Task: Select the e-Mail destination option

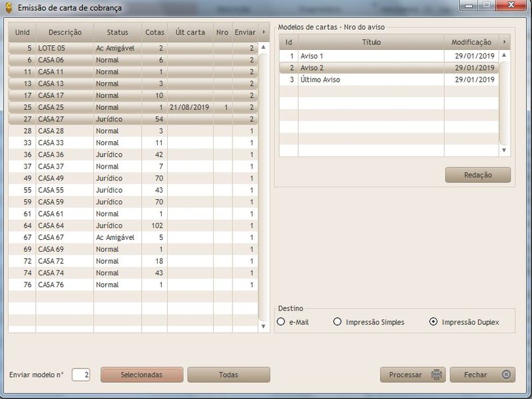Action: [281, 322]
